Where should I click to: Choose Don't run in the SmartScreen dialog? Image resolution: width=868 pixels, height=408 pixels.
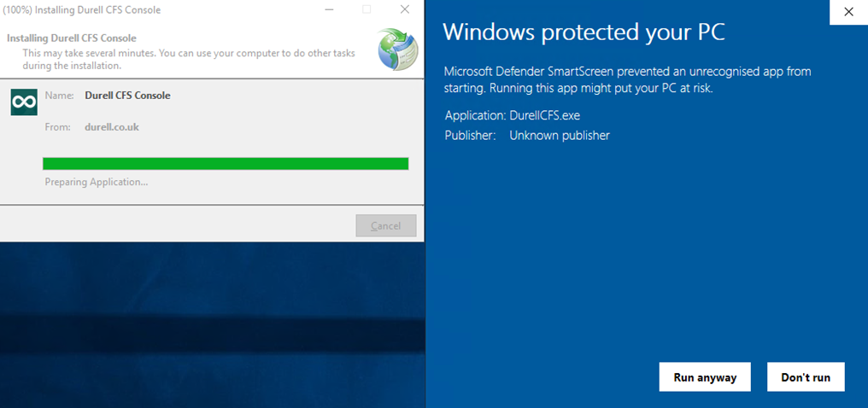click(806, 377)
